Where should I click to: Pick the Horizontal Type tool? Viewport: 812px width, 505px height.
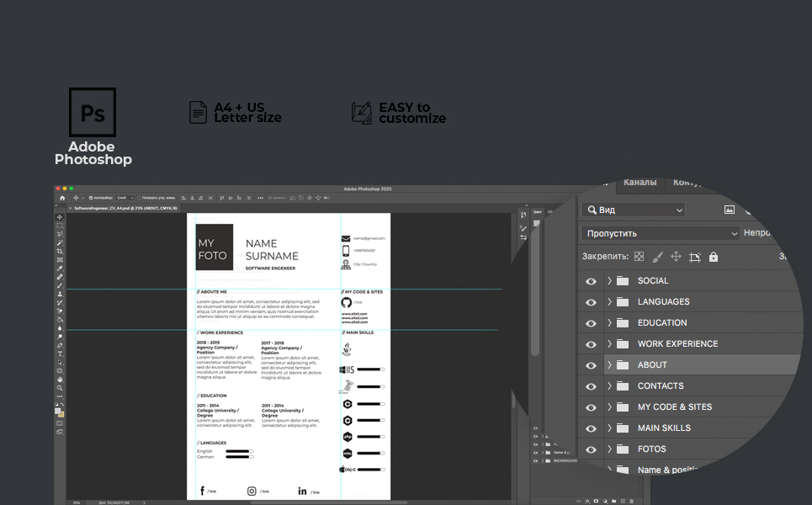click(60, 353)
